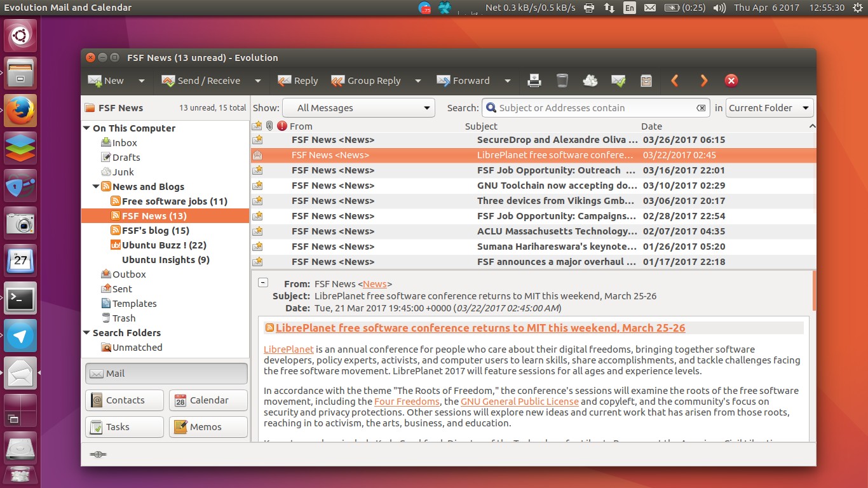This screenshot has height=488, width=868.
Task: Sort messages by the Subject column
Action: (481, 126)
